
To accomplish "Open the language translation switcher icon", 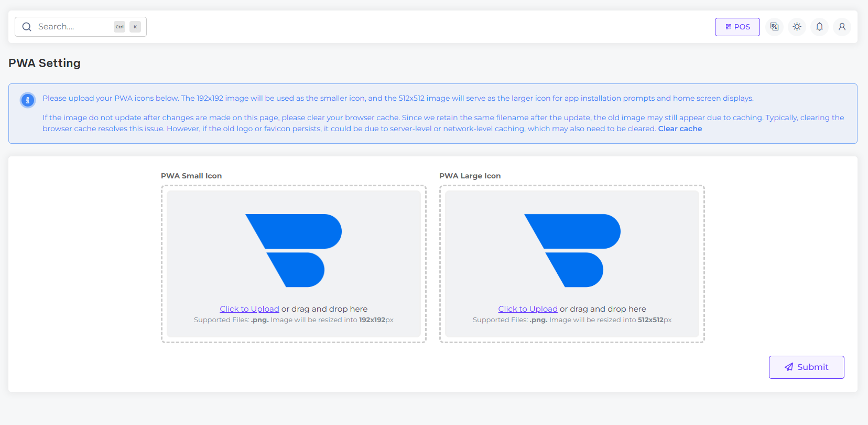I will click(774, 27).
